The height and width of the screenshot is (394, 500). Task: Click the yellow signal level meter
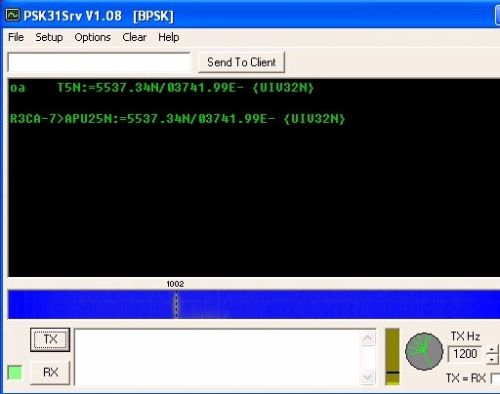click(x=392, y=357)
